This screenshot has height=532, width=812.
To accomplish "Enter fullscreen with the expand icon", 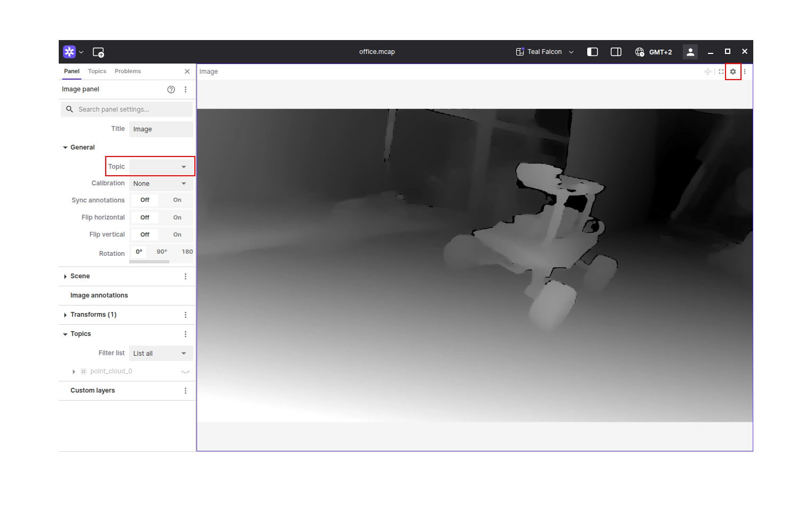I will coord(721,71).
